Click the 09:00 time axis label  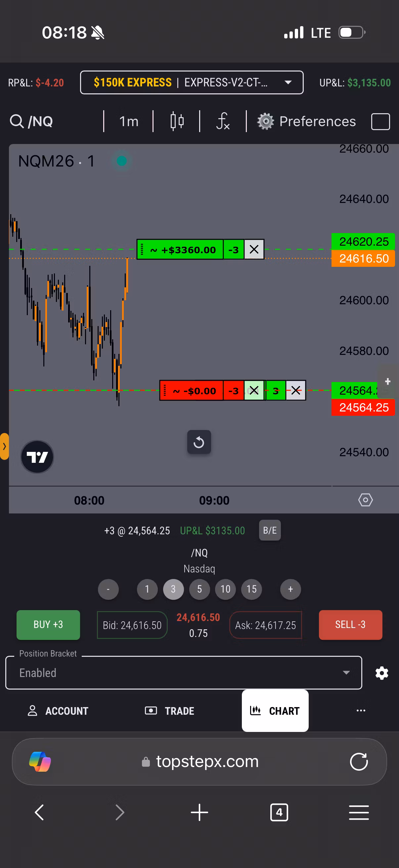pos(214,501)
